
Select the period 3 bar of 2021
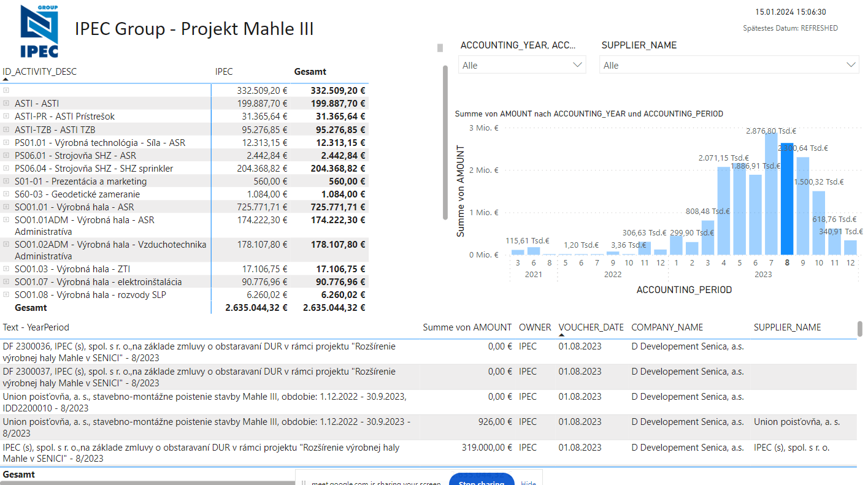click(x=518, y=253)
